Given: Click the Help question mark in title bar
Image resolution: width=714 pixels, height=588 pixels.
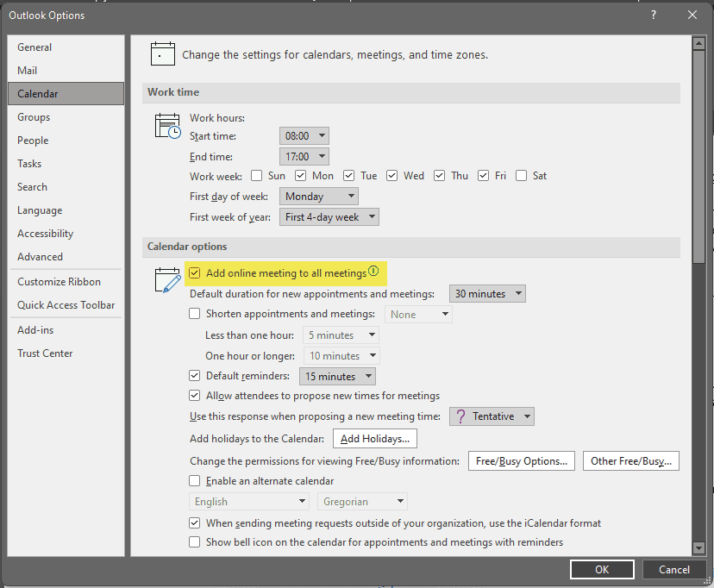Looking at the screenshot, I should point(654,15).
